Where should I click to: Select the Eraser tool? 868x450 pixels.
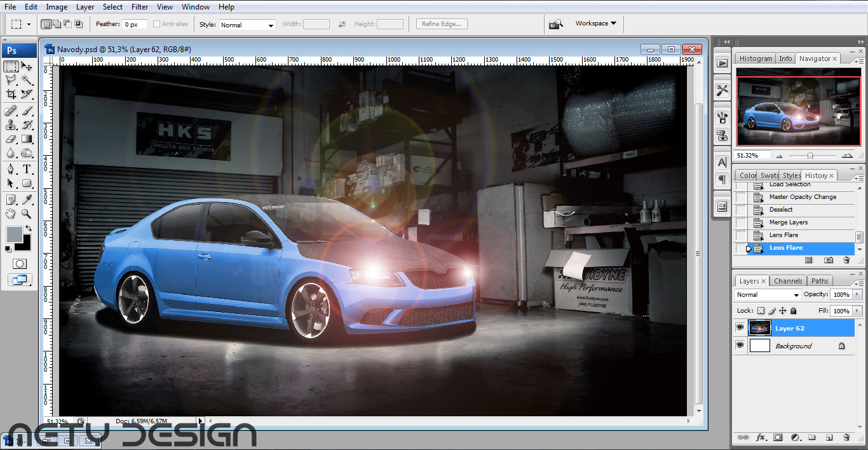click(x=11, y=139)
